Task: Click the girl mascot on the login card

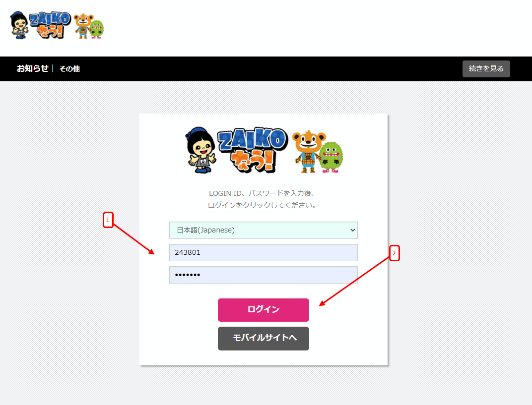Action: 201,150
